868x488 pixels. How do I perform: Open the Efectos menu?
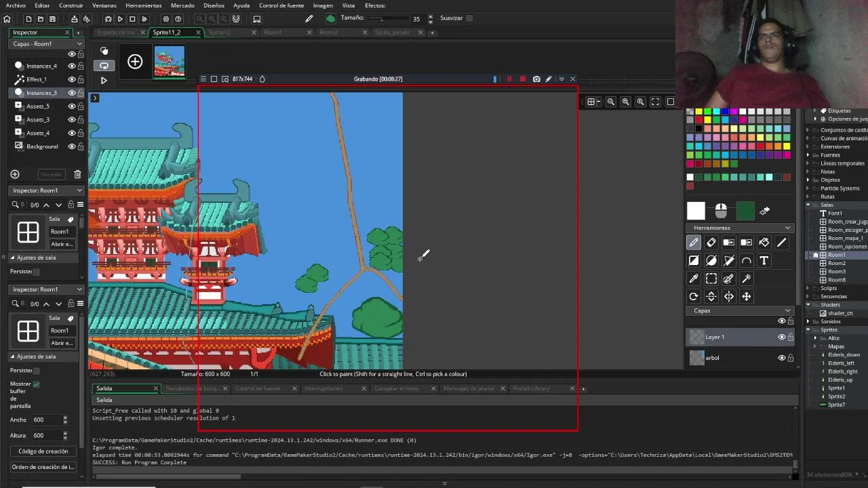click(x=375, y=5)
